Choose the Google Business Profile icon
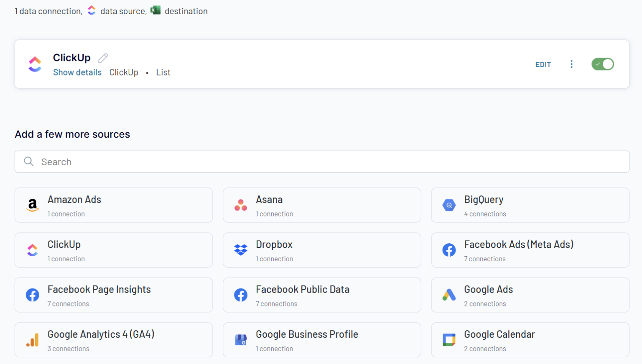 (241, 340)
